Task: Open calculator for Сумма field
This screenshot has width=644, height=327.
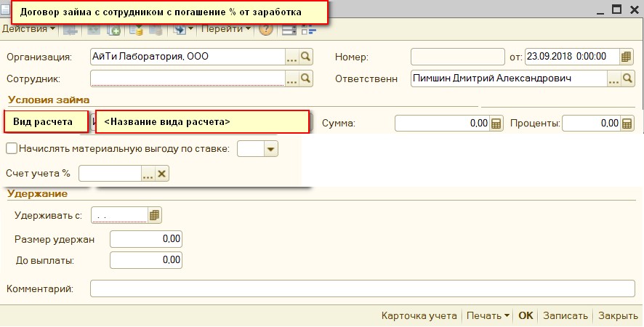Action: tap(497, 124)
